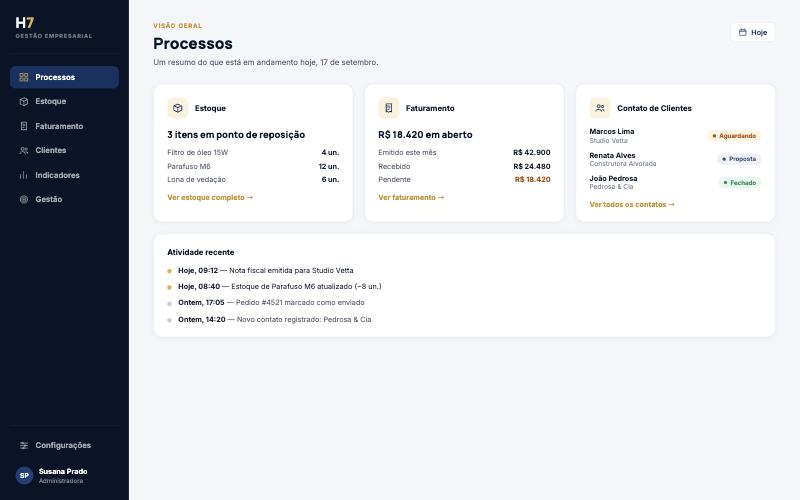Click the SP user avatar
800x500 pixels.
24,475
